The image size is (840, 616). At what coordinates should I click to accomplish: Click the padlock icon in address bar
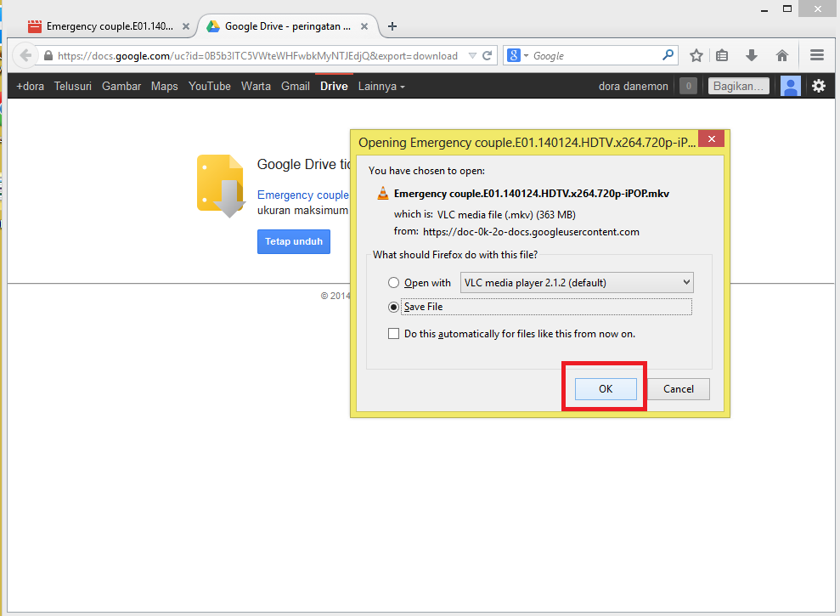(x=48, y=56)
